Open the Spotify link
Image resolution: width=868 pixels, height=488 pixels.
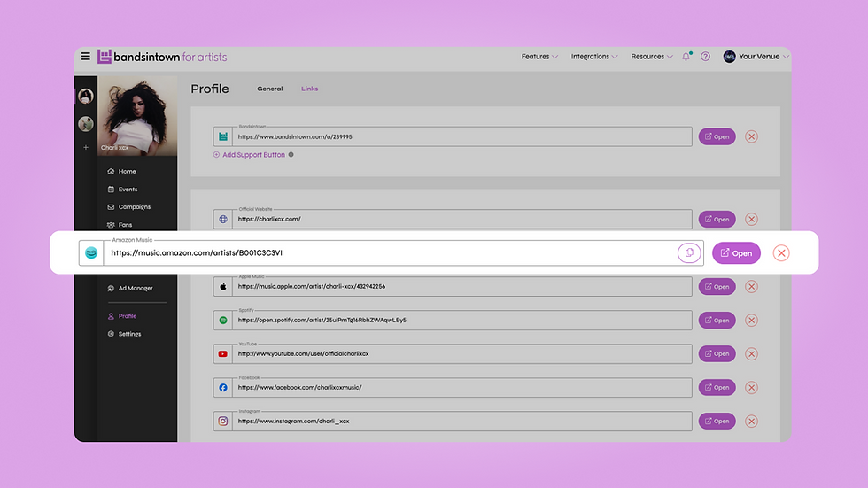coord(717,321)
